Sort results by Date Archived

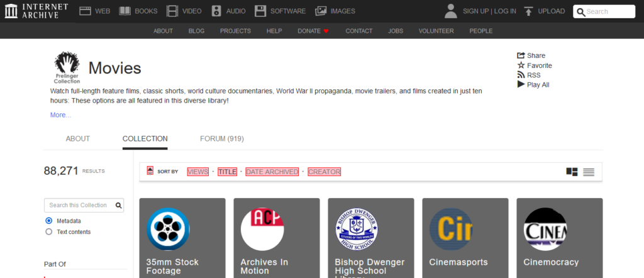point(272,172)
